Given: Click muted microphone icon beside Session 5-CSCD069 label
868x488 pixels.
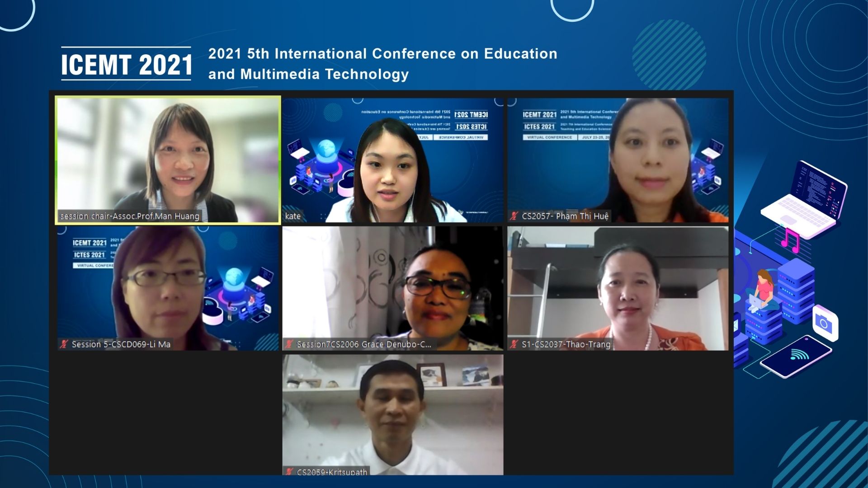Looking at the screenshot, I should [64, 344].
